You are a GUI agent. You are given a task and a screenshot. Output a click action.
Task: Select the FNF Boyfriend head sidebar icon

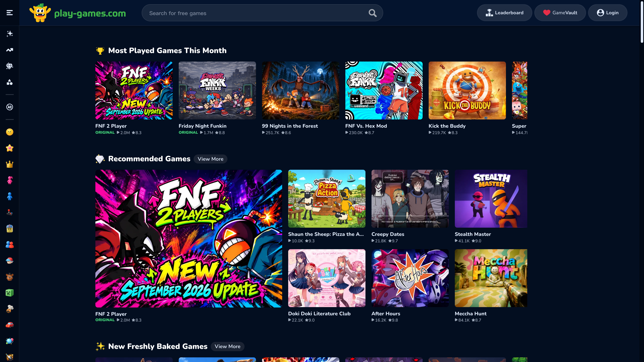[x=9, y=261]
